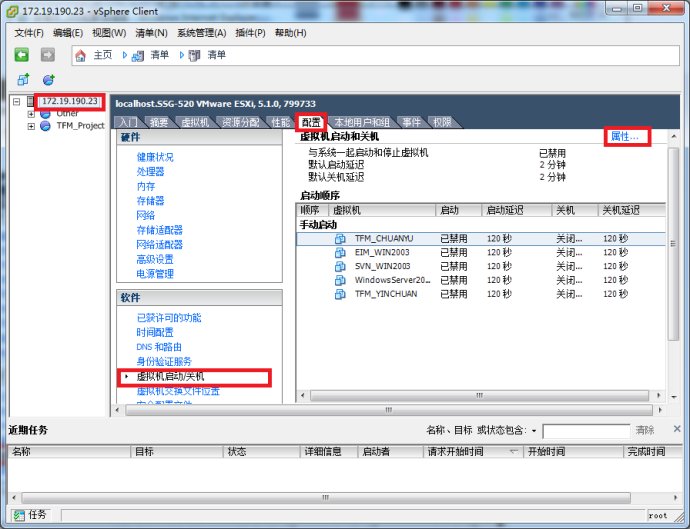Open the 属性... properties link
Image resolution: width=690 pixels, height=529 pixels.
(624, 137)
